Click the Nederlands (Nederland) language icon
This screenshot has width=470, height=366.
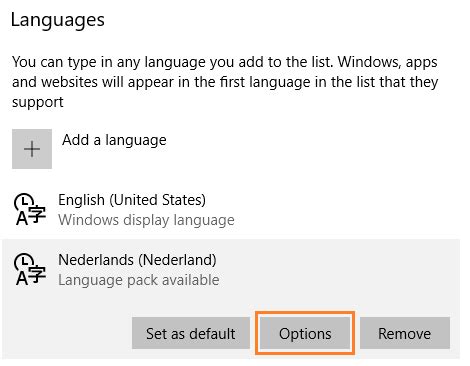pyautogui.click(x=30, y=269)
